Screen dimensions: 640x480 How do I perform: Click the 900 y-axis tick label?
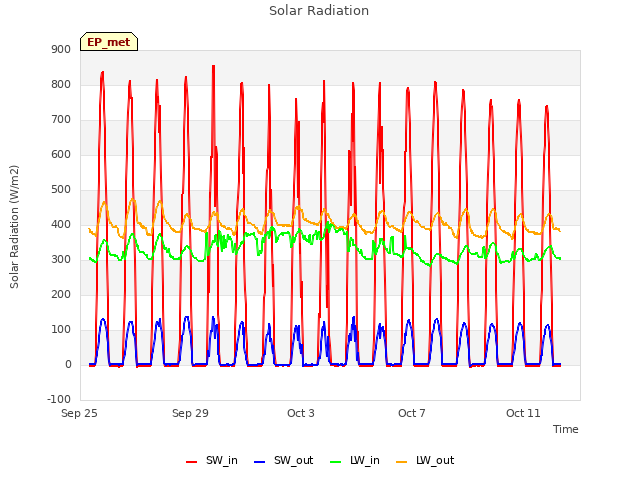pos(61,49)
